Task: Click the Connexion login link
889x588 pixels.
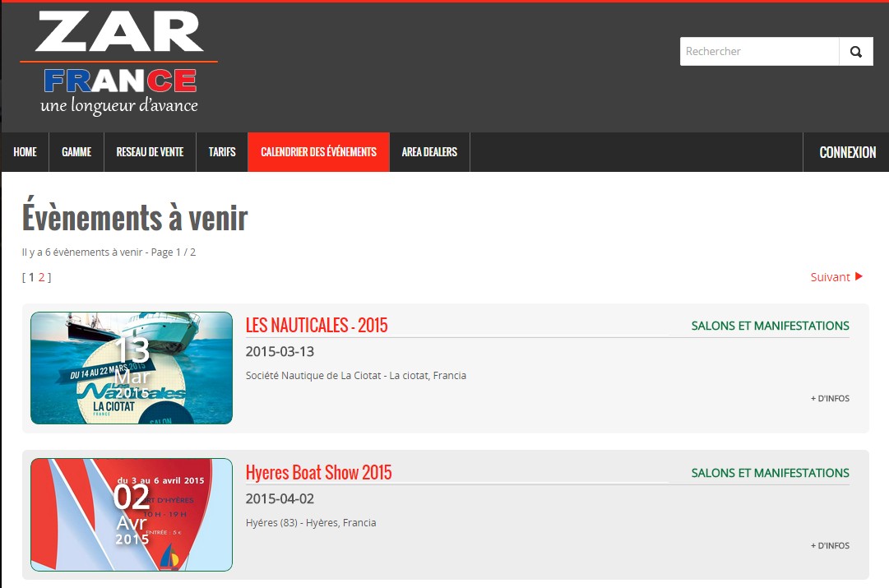Action: click(x=847, y=152)
